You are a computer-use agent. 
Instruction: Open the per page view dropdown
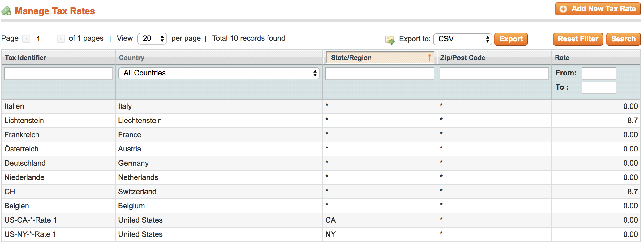click(152, 39)
